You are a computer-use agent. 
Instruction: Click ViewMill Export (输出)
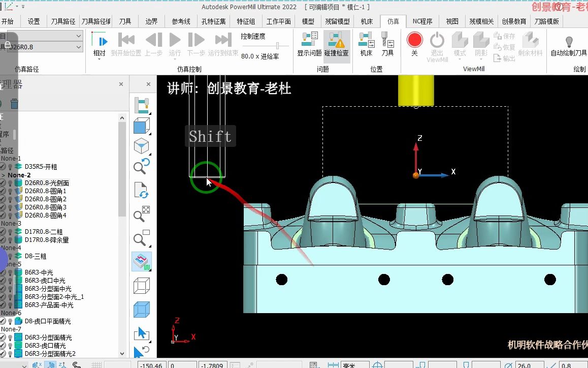504,58
